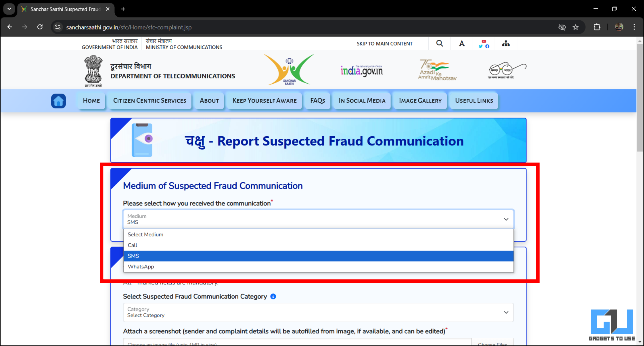Click the Sanchar Saathi home icon
This screenshot has height=346, width=644.
pyautogui.click(x=58, y=101)
